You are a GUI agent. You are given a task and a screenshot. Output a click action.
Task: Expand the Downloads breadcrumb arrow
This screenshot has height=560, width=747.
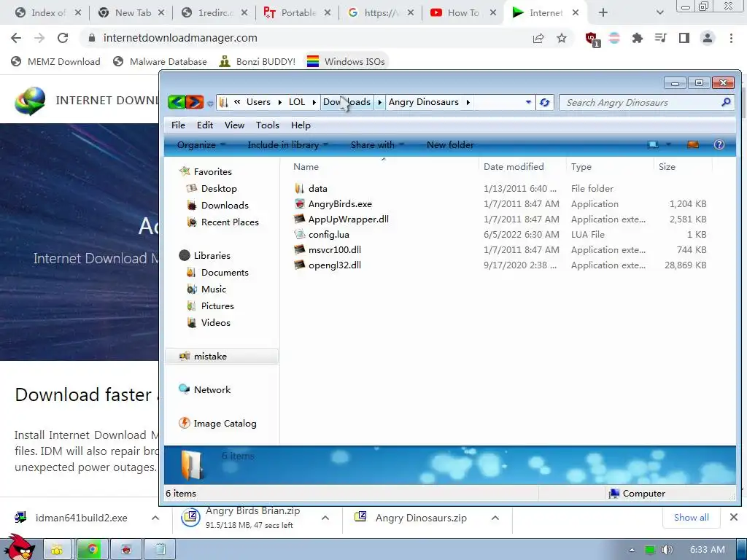(379, 102)
